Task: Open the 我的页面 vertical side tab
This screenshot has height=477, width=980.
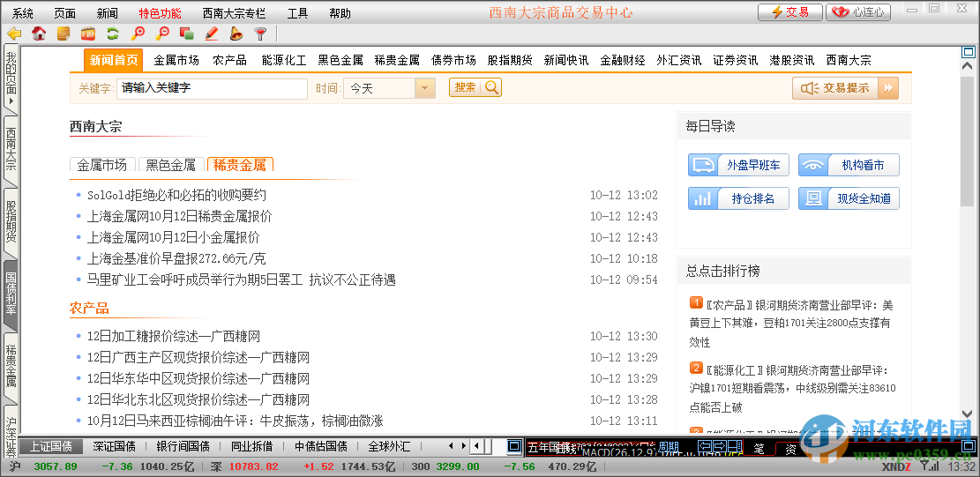Action: (x=11, y=80)
